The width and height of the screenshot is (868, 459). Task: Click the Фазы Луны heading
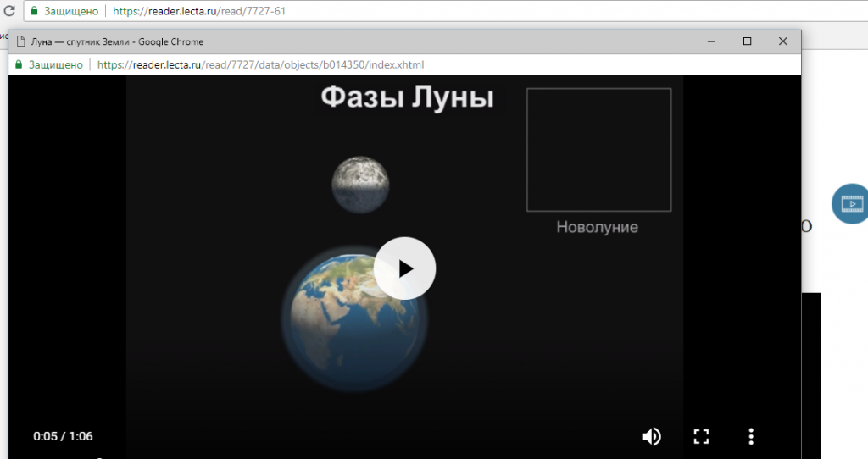click(x=407, y=97)
